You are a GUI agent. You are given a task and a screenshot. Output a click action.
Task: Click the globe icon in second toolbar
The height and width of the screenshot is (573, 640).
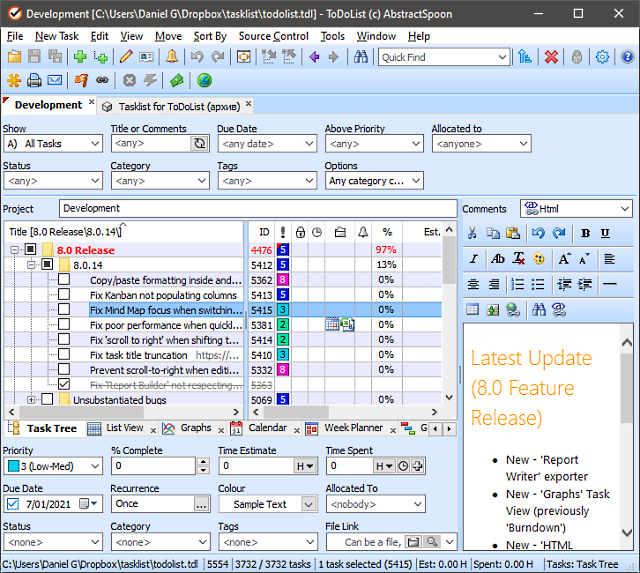[x=204, y=80]
